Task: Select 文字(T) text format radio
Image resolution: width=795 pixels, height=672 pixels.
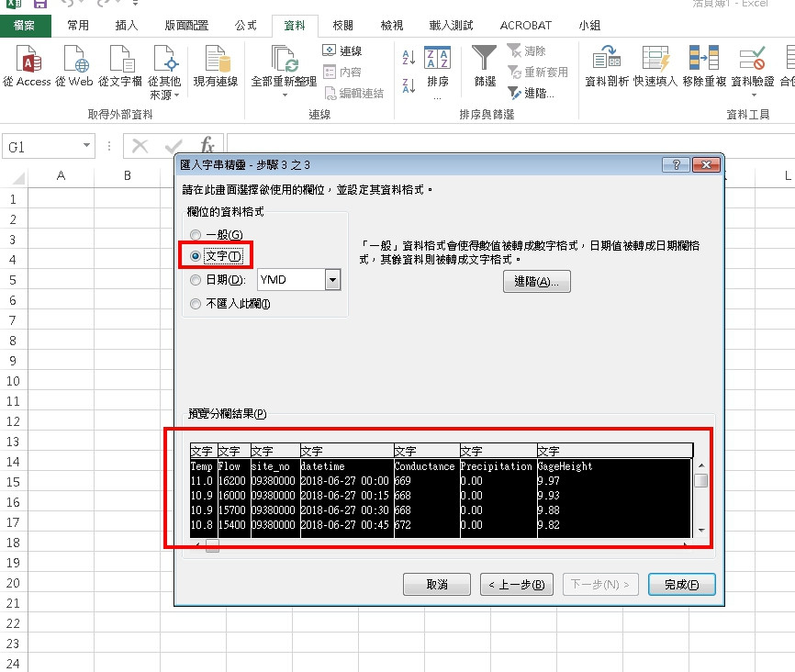Action: point(196,256)
